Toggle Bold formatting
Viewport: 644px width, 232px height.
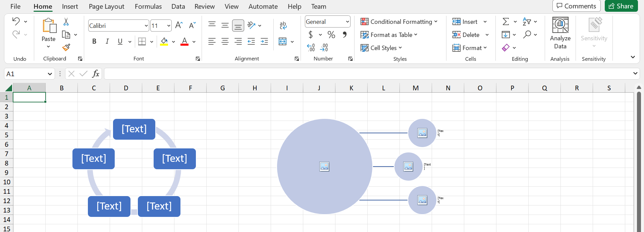click(x=94, y=41)
